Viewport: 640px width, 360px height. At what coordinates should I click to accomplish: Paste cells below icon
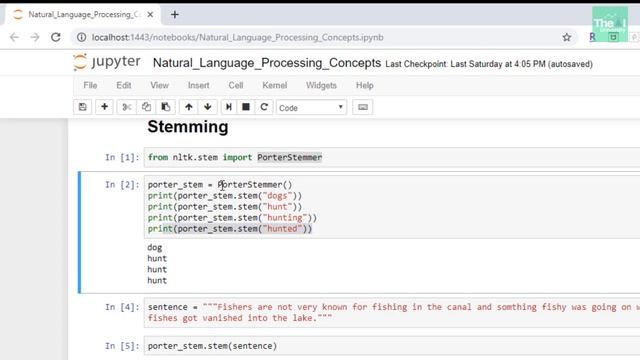166,107
